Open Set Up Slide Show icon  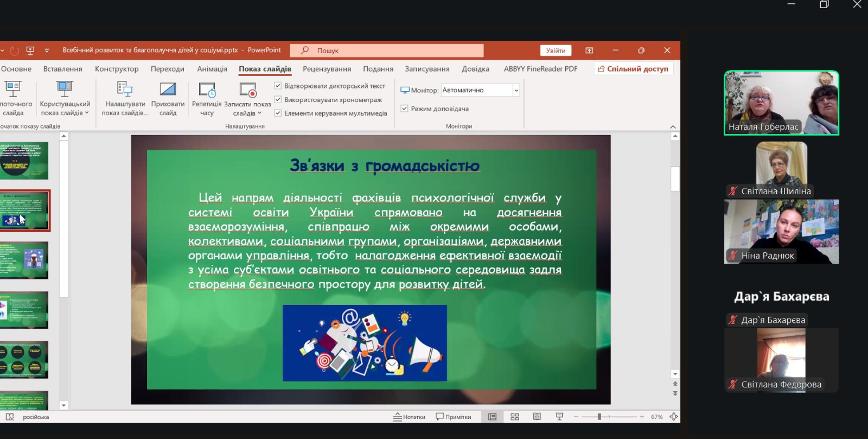[125, 90]
